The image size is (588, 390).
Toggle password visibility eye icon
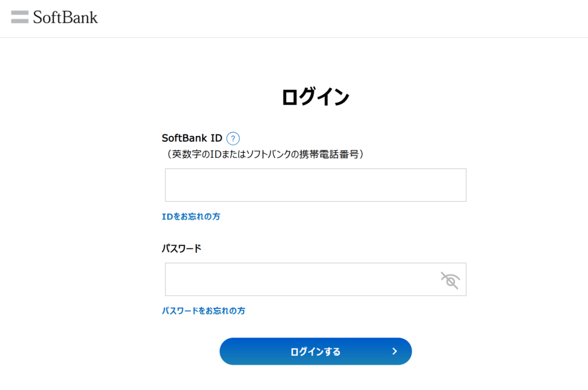[x=450, y=280]
